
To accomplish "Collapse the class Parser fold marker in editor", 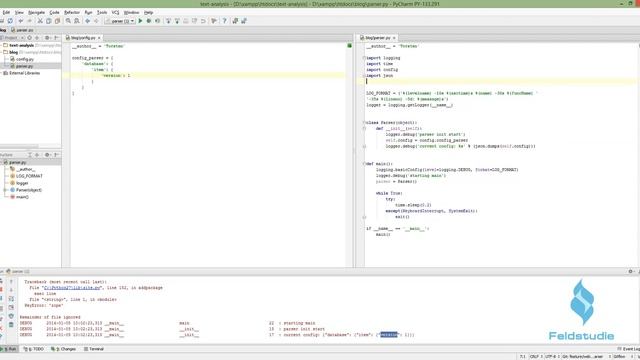I will tap(364, 122).
